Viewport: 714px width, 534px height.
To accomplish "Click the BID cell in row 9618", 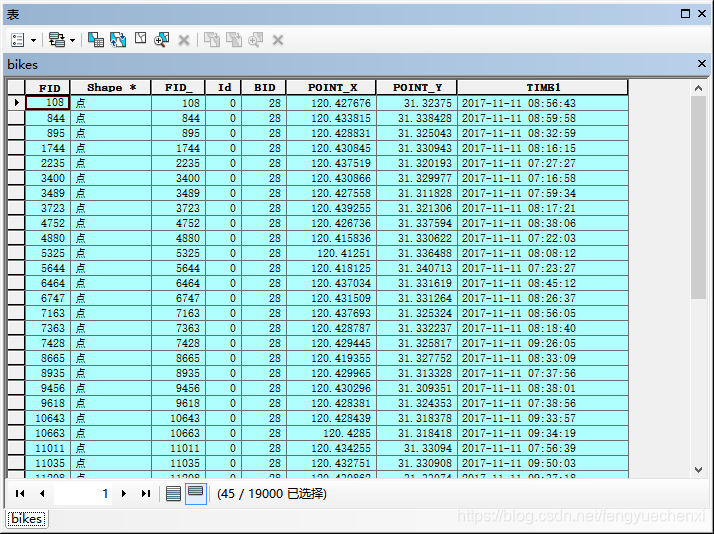I will (264, 404).
